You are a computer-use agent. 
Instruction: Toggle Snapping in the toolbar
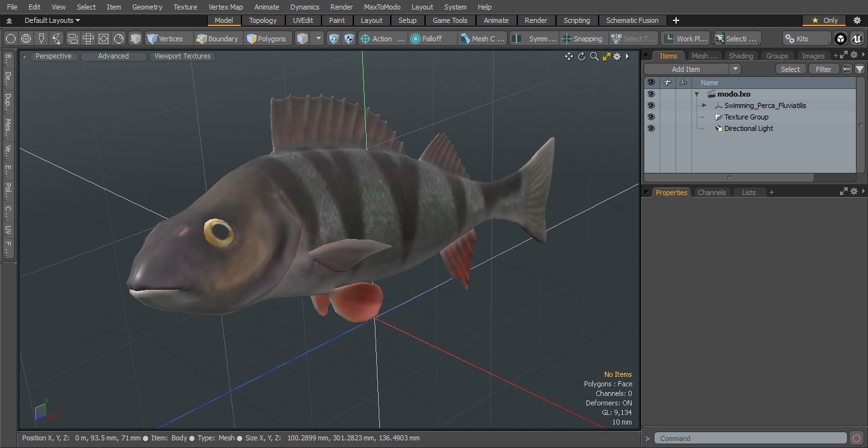coord(582,39)
